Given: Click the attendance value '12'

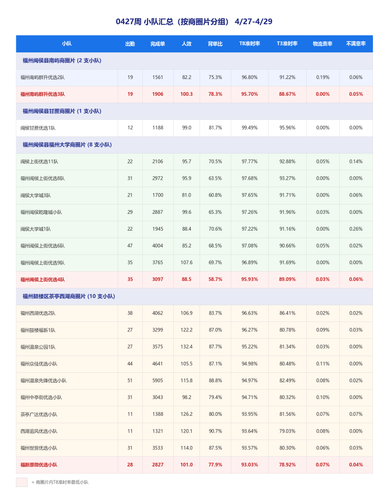Looking at the screenshot, I should [x=130, y=128].
